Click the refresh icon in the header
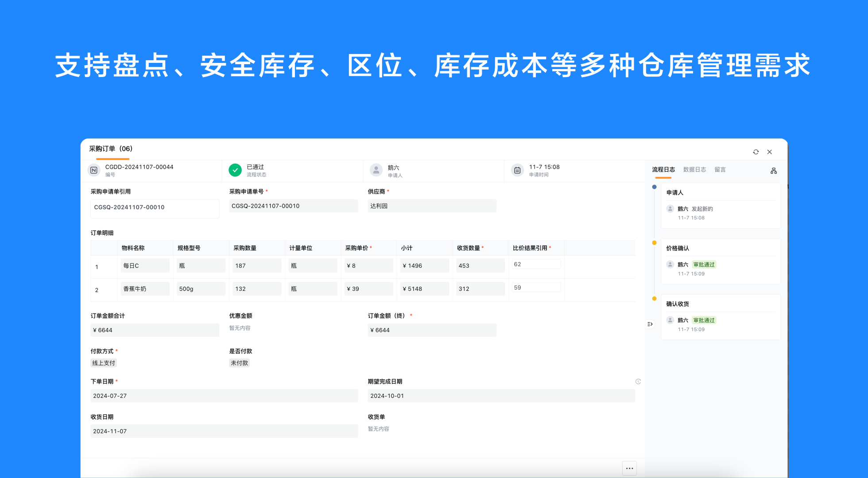Screen dimensions: 868x478 [x=756, y=152]
